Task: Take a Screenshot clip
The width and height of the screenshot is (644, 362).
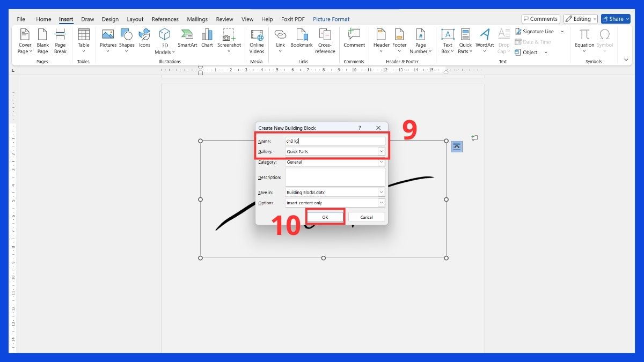Action: pos(229,41)
